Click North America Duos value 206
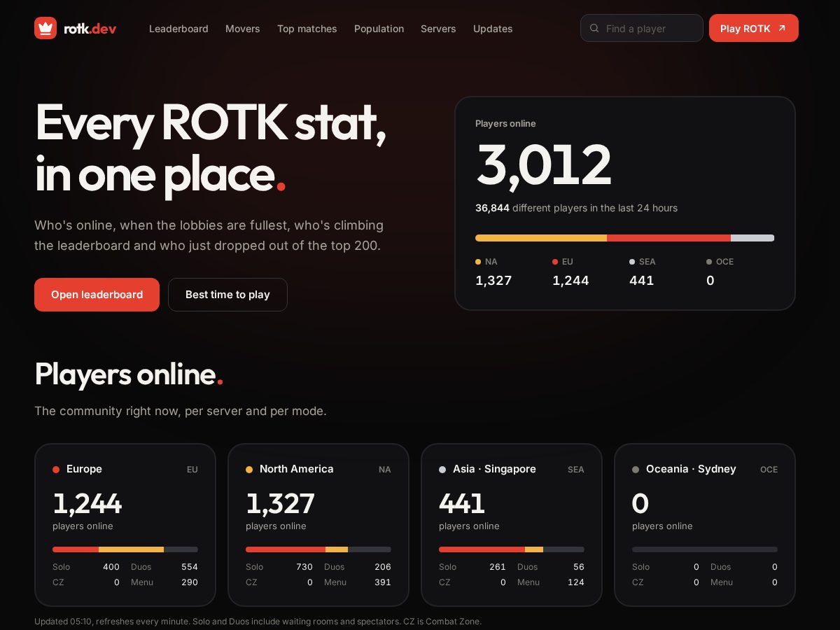 pos(383,567)
